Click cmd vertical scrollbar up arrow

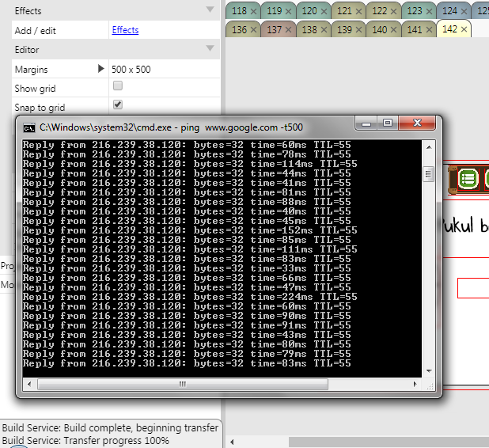tap(429, 147)
